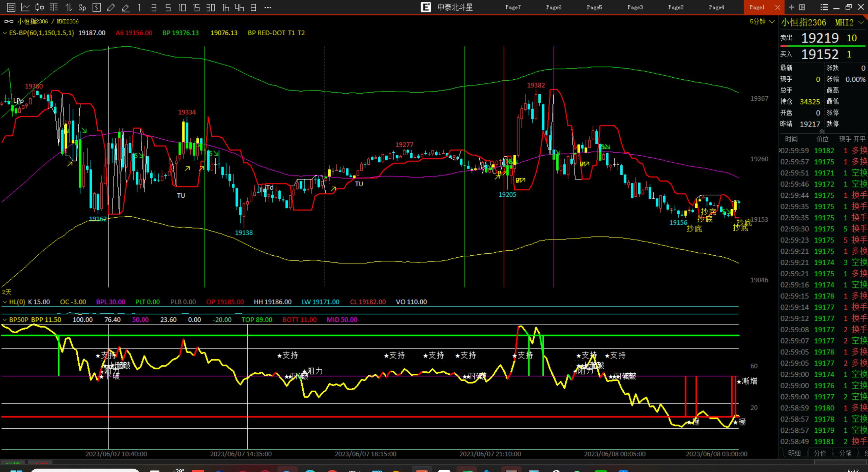
Task: Open the 分笔 tab
Action: click(845, 453)
